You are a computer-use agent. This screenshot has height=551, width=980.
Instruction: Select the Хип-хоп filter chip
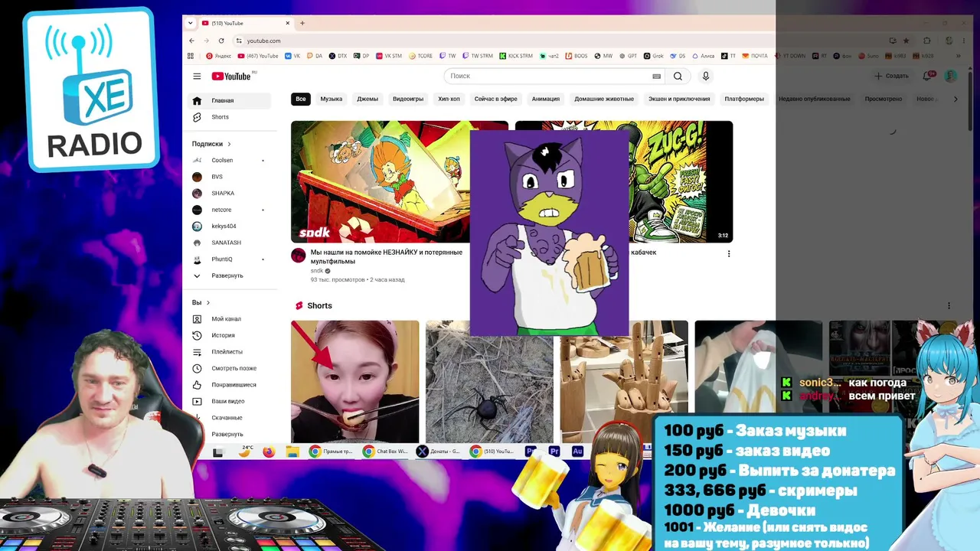(449, 99)
